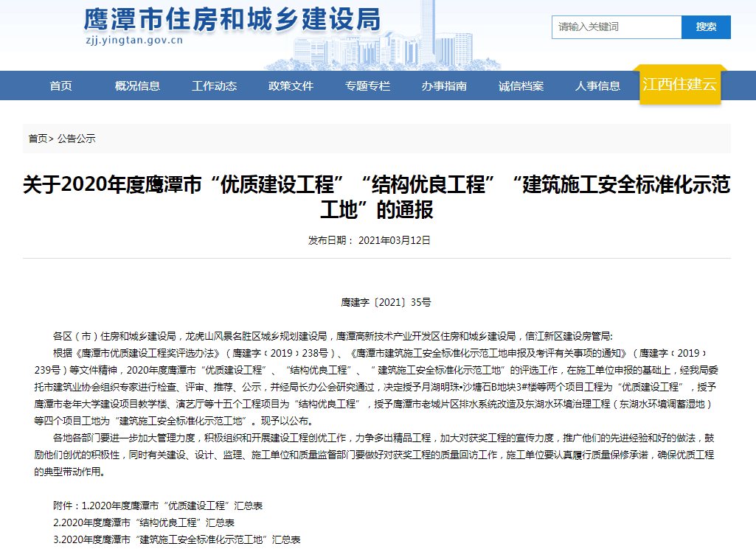
Task: Open the 政策文件 navigation item
Action: (291, 85)
